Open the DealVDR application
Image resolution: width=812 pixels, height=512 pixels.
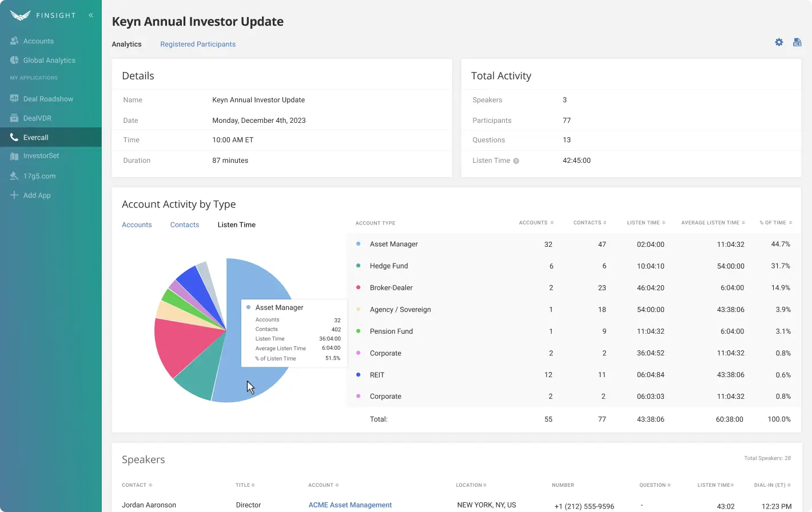[37, 118]
